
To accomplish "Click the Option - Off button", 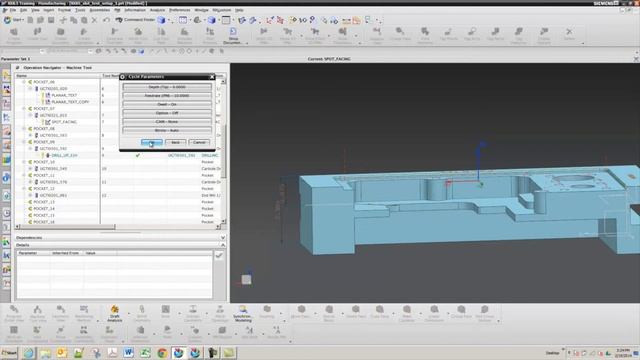I will click(167, 113).
